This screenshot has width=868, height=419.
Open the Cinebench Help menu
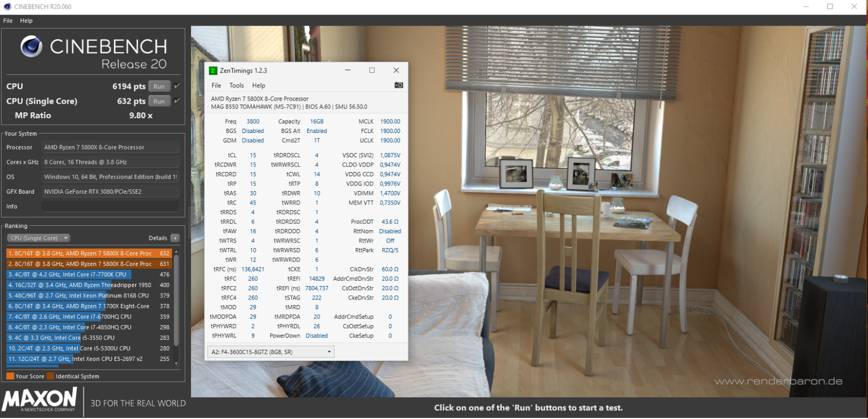coord(26,21)
